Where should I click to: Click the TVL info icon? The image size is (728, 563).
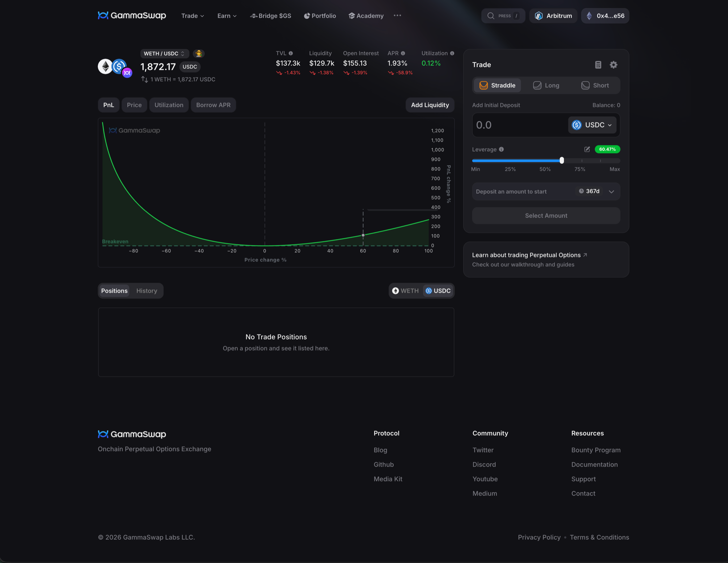point(291,53)
